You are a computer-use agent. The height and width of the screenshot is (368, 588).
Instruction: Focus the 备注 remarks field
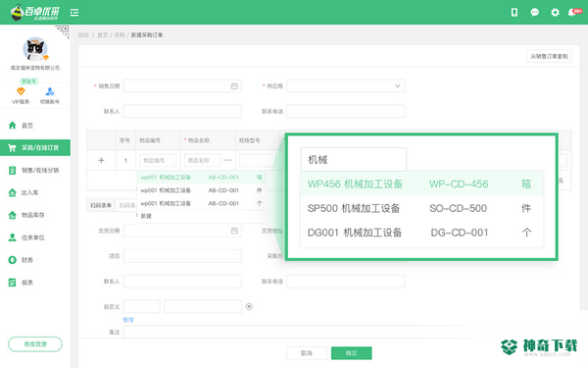tap(348, 332)
